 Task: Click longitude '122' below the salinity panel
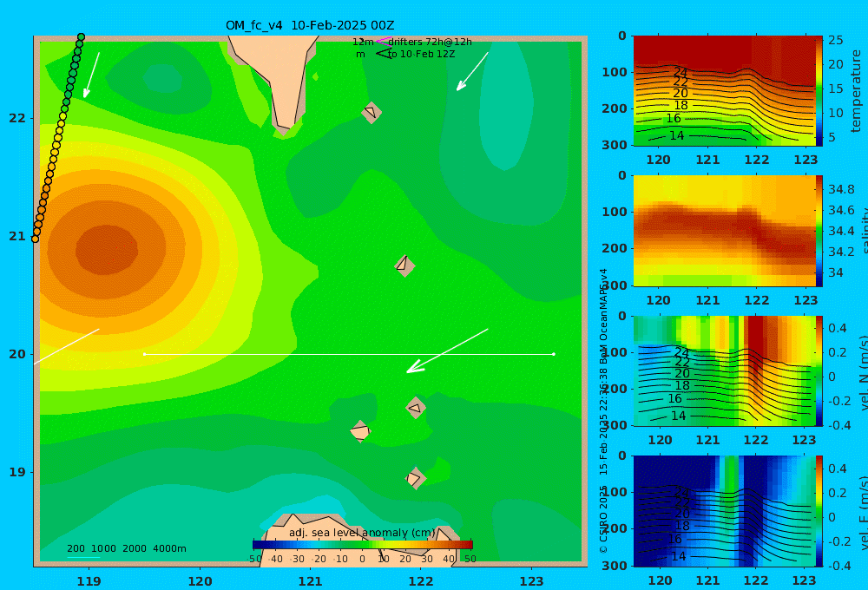point(756,300)
